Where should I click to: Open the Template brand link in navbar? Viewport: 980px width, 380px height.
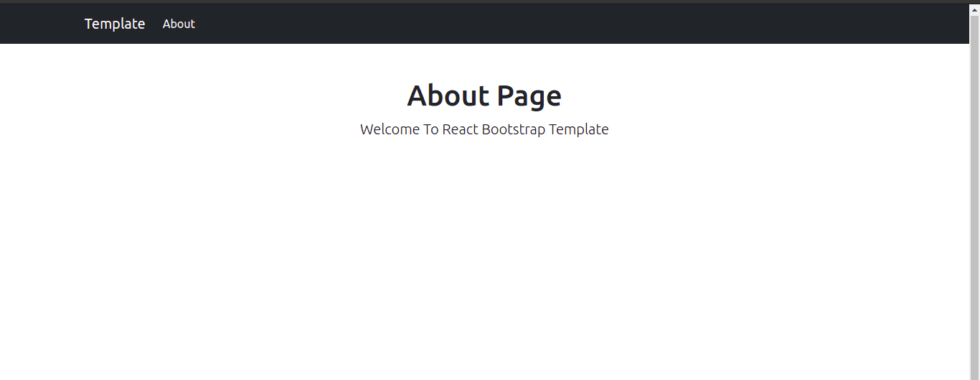tap(115, 24)
